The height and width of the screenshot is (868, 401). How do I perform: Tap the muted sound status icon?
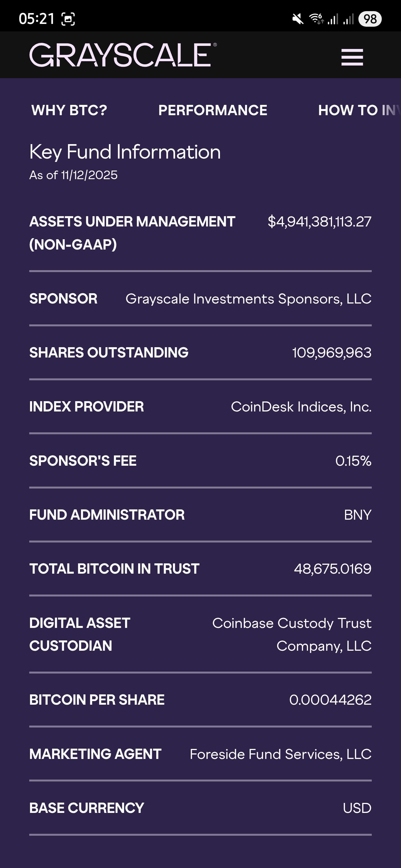tap(297, 19)
